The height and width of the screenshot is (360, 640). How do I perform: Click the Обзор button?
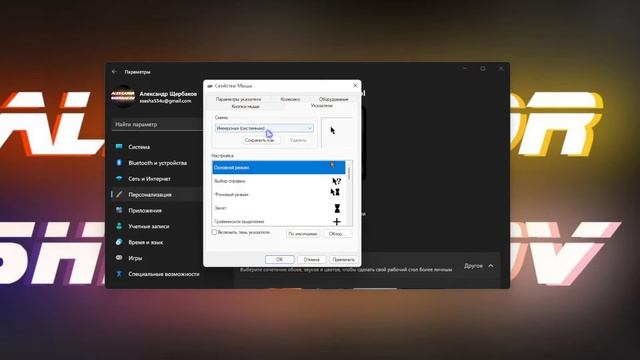337,233
